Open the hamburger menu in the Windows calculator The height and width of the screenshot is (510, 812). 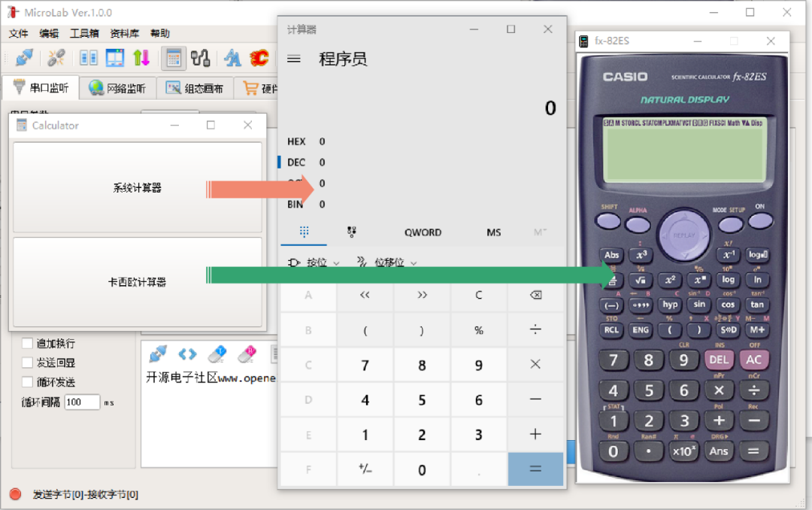(294, 59)
